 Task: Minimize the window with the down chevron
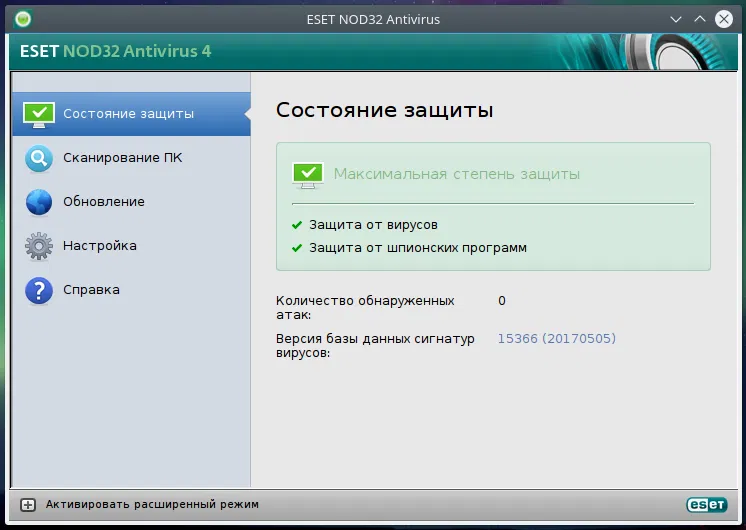[x=676, y=20]
